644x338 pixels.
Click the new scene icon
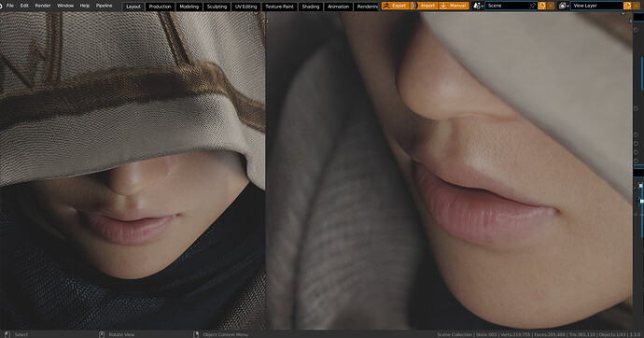(541, 6)
